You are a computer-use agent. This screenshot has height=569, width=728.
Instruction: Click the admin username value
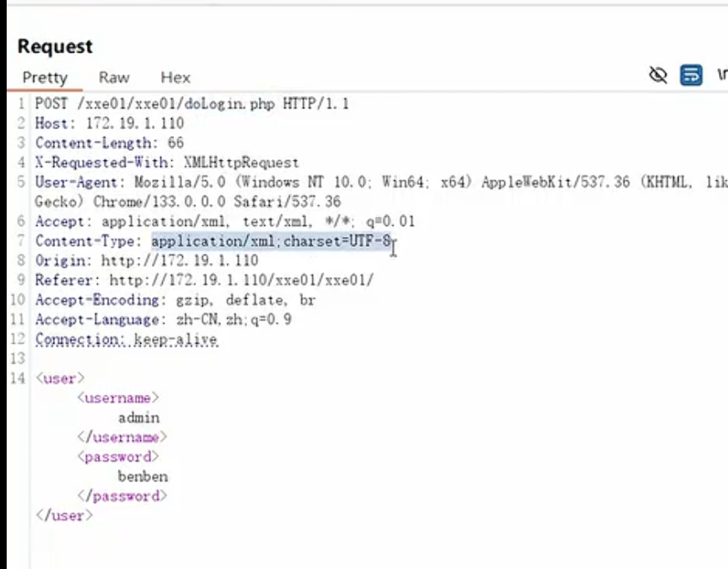click(139, 418)
